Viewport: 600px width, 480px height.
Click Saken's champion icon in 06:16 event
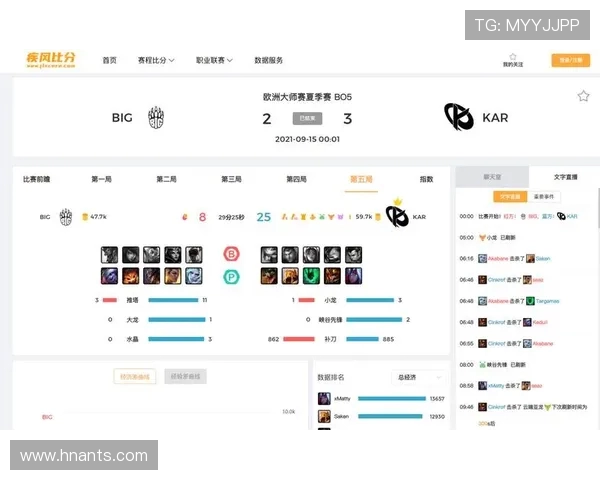(530, 259)
